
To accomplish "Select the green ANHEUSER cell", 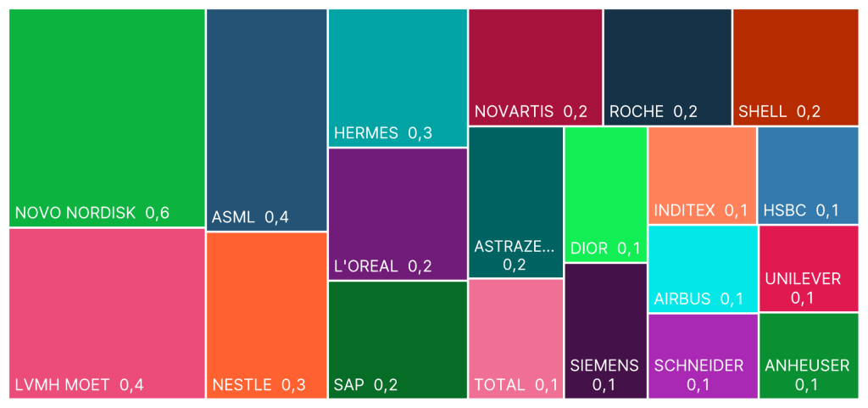I will click(808, 356).
